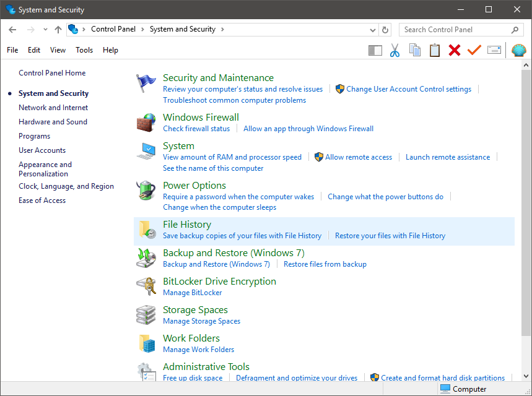Click Troubleshoot common computer problems
Viewport: 532px width, 396px height.
point(235,100)
